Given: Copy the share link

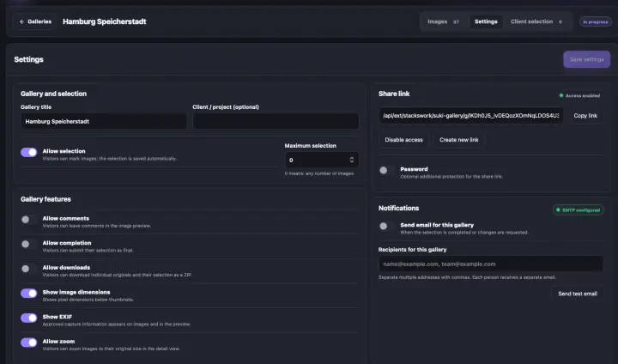Looking at the screenshot, I should [585, 116].
